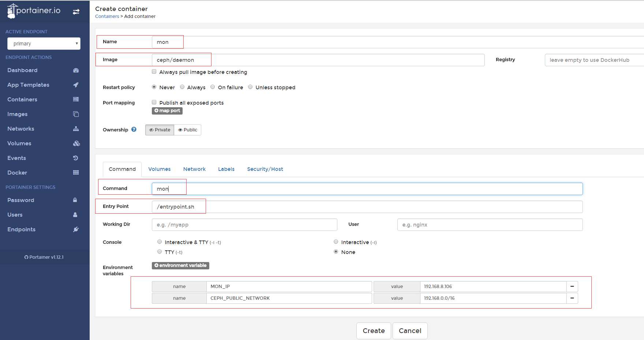The image size is (644, 340).
Task: Select the 'On failure' restart policy
Action: coord(213,87)
